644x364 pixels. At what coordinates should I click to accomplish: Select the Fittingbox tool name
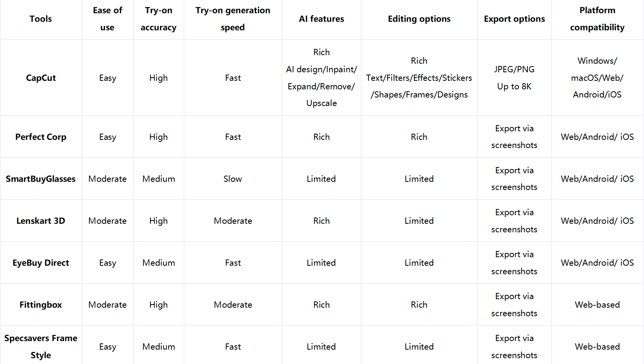tap(41, 305)
